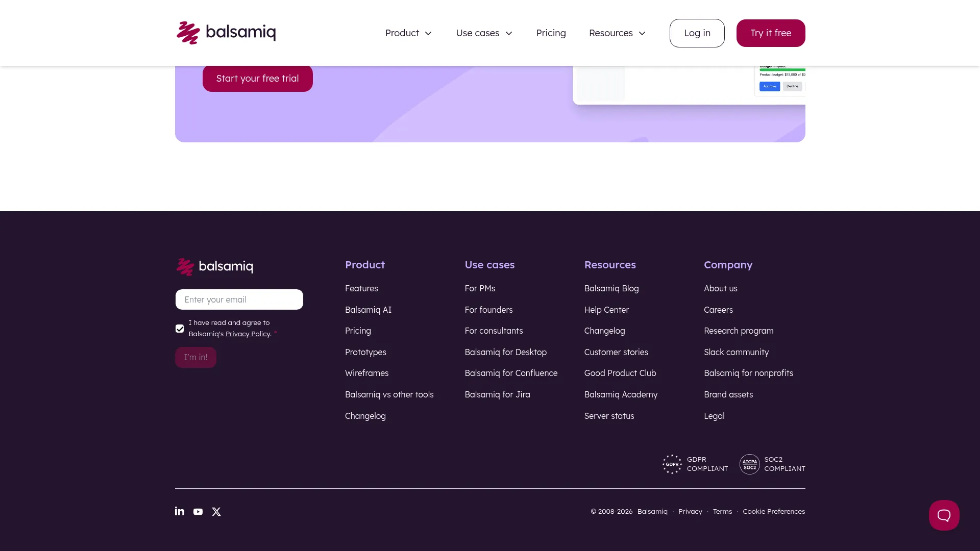Open Good Product Club link

[x=620, y=373]
